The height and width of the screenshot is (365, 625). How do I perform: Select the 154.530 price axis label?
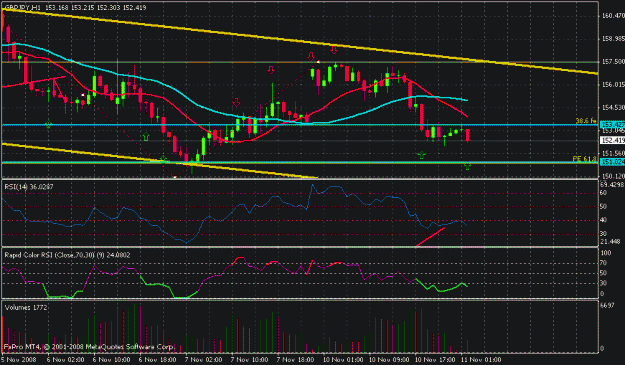coord(613,108)
